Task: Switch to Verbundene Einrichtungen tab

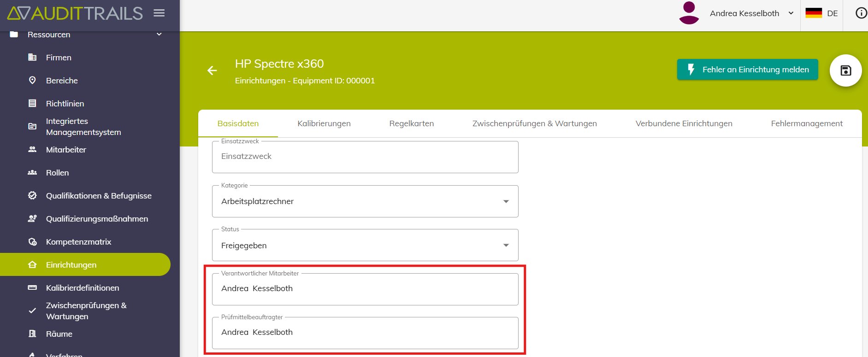Action: pos(684,123)
